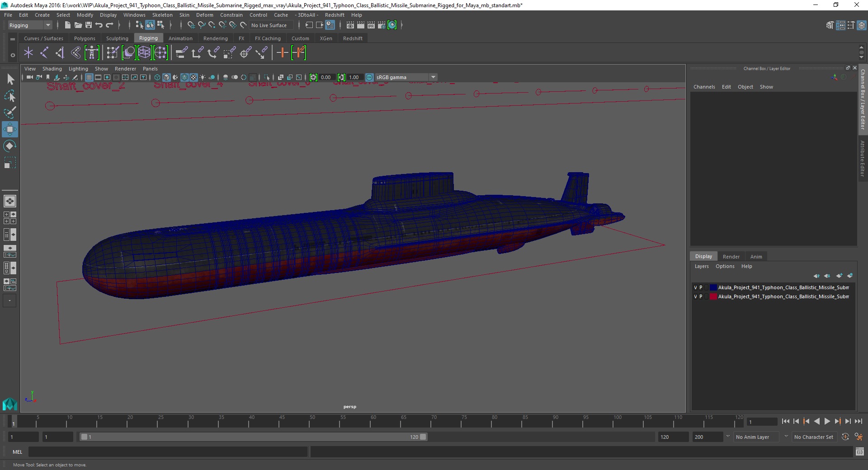Click the time range slider bar

(253, 437)
